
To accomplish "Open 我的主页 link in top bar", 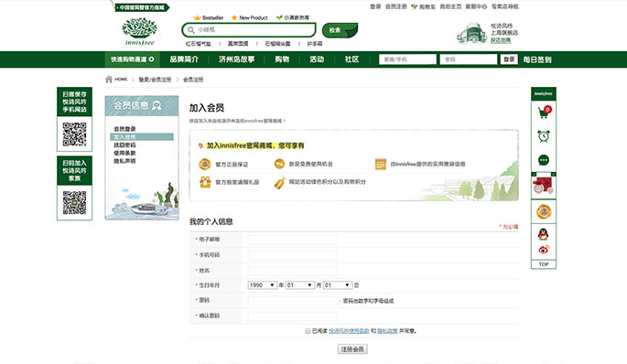I will 450,6.
